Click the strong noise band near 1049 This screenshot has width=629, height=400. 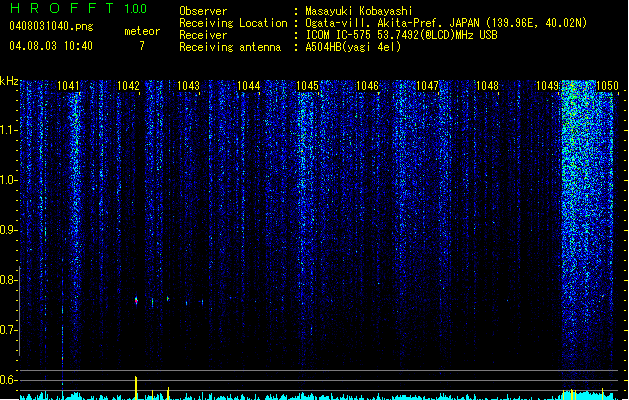coord(585,237)
